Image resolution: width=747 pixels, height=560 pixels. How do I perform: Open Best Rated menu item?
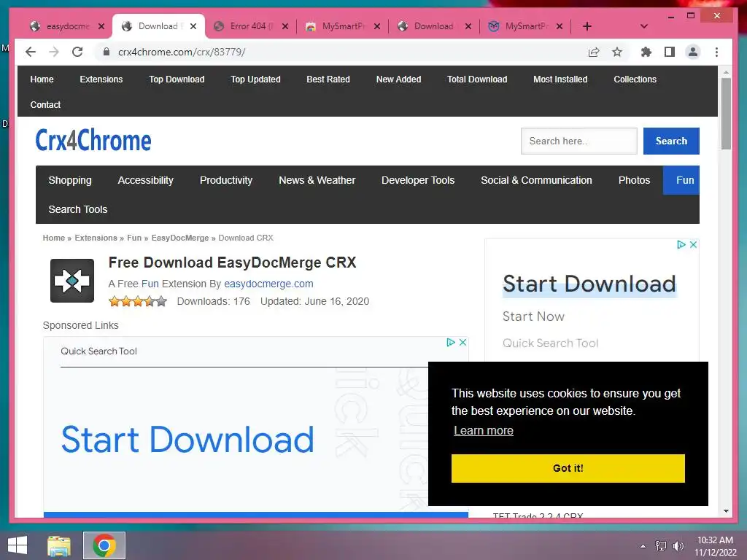click(328, 79)
